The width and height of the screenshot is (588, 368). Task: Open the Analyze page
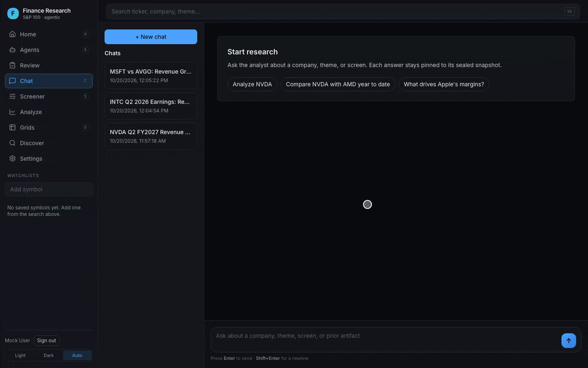coord(49,112)
